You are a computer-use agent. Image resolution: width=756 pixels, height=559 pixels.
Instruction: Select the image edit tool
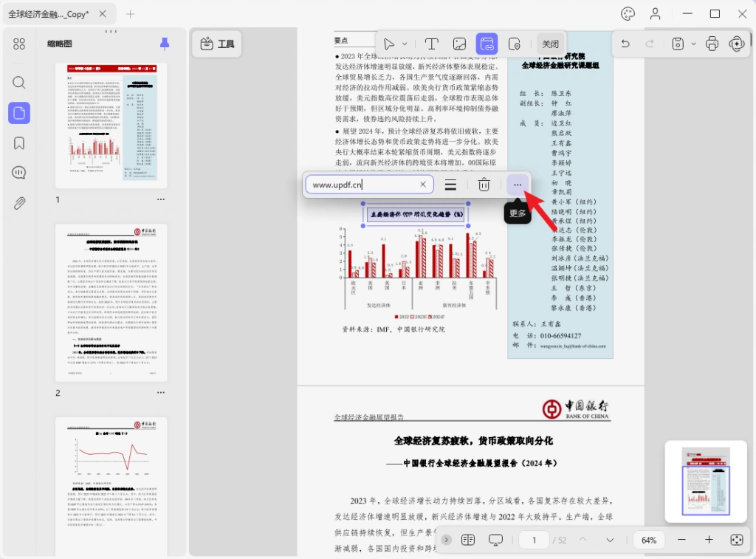pos(459,44)
